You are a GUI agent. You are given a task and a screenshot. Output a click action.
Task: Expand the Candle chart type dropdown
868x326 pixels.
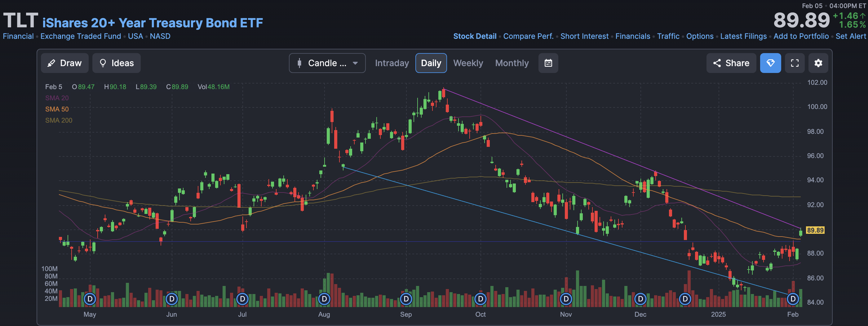tap(327, 63)
